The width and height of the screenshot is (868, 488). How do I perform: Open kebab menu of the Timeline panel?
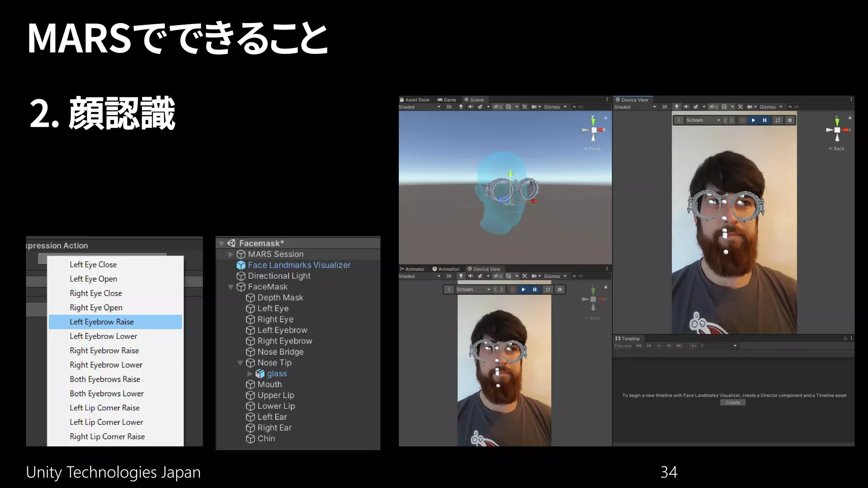pos(851,338)
